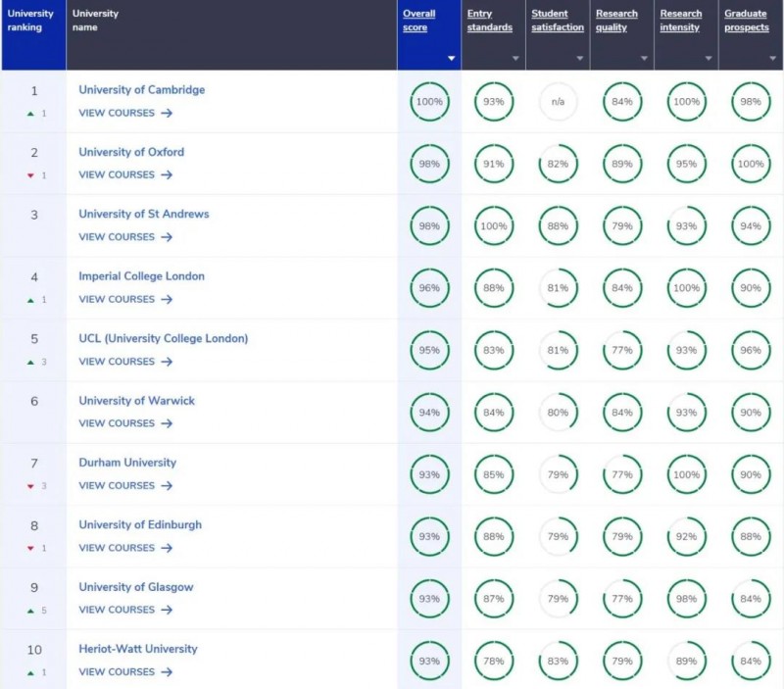Click Cambridge's n/a student satisfaction ring
The width and height of the screenshot is (784, 689).
(558, 102)
